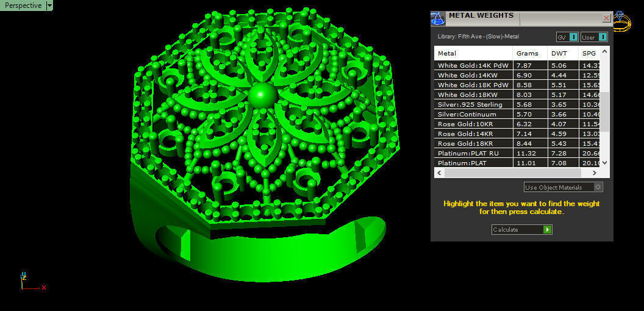Image resolution: width=644 pixels, height=311 pixels.
Task: Click the 6.32 grams value
Action: tap(523, 124)
